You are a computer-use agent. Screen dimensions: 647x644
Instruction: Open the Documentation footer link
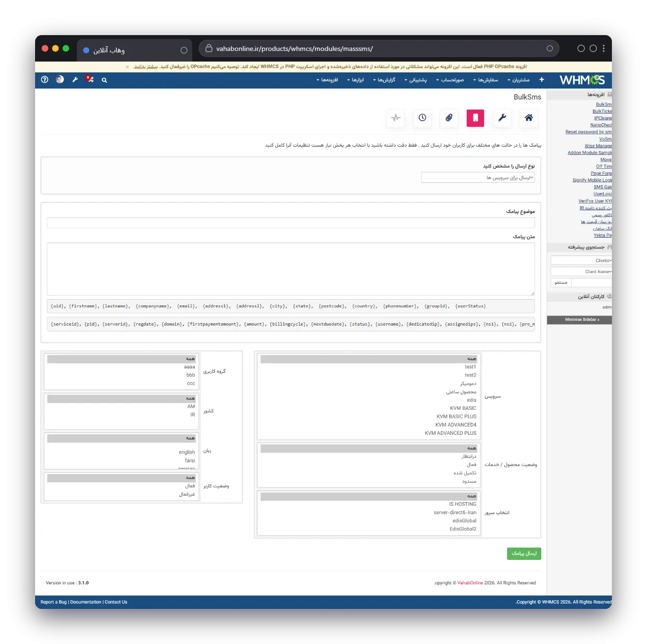(x=86, y=602)
